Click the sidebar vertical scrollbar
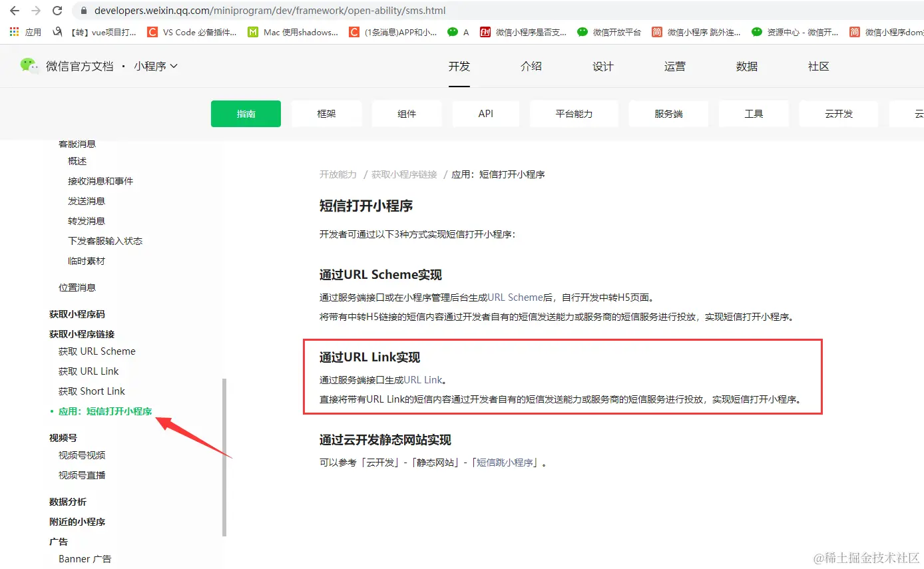This screenshot has height=569, width=924. pos(224,457)
